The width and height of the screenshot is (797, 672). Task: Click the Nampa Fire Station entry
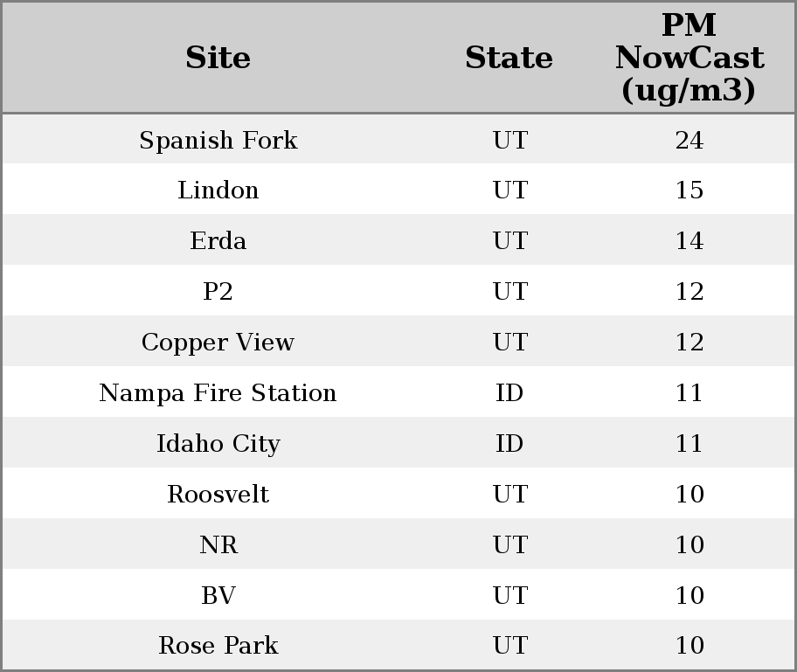click(218, 393)
